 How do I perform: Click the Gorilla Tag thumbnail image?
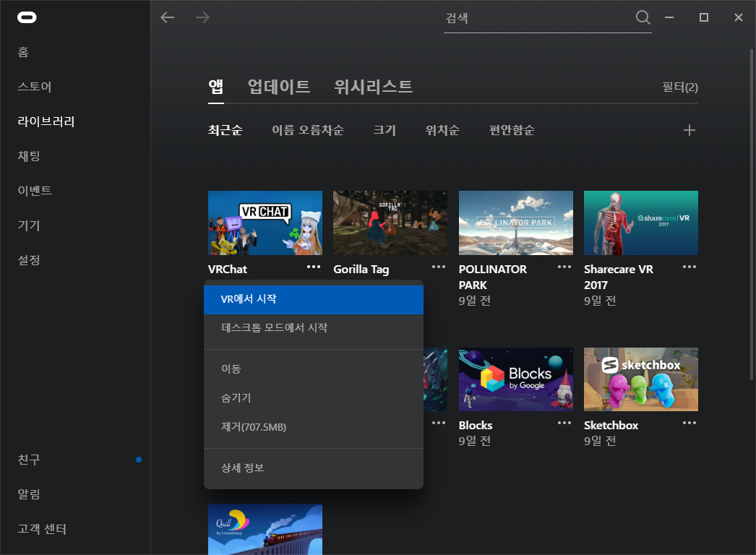coord(390,223)
